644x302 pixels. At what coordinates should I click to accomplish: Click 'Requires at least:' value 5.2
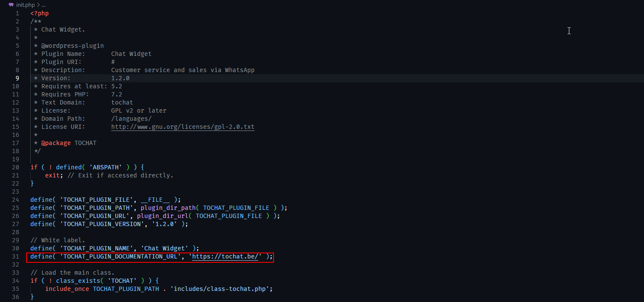pyautogui.click(x=117, y=86)
